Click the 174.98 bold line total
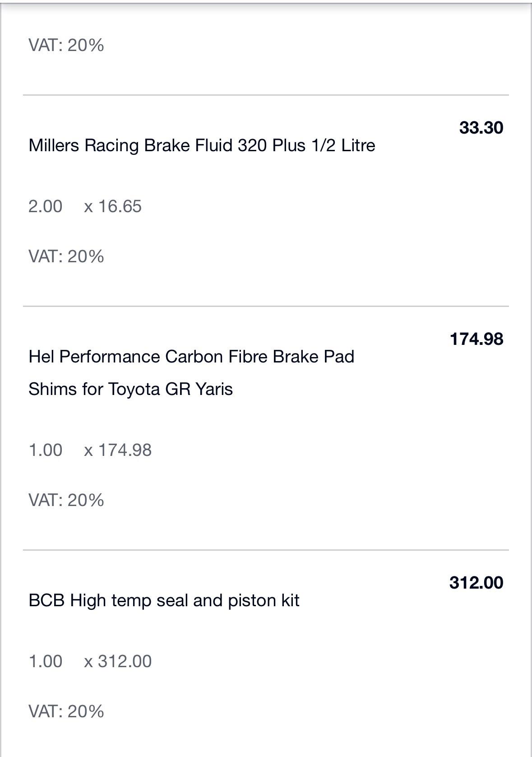532x757 pixels. (x=476, y=339)
